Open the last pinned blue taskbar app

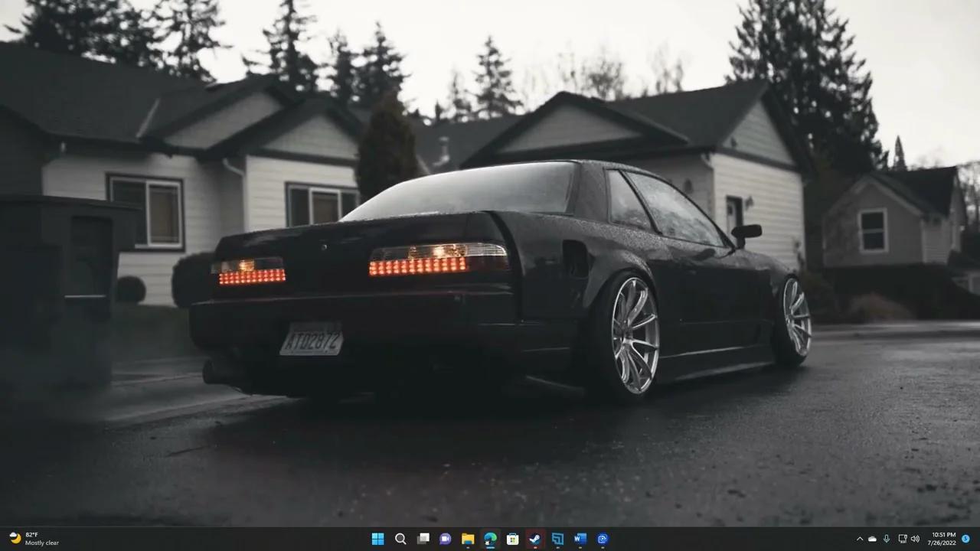point(603,539)
